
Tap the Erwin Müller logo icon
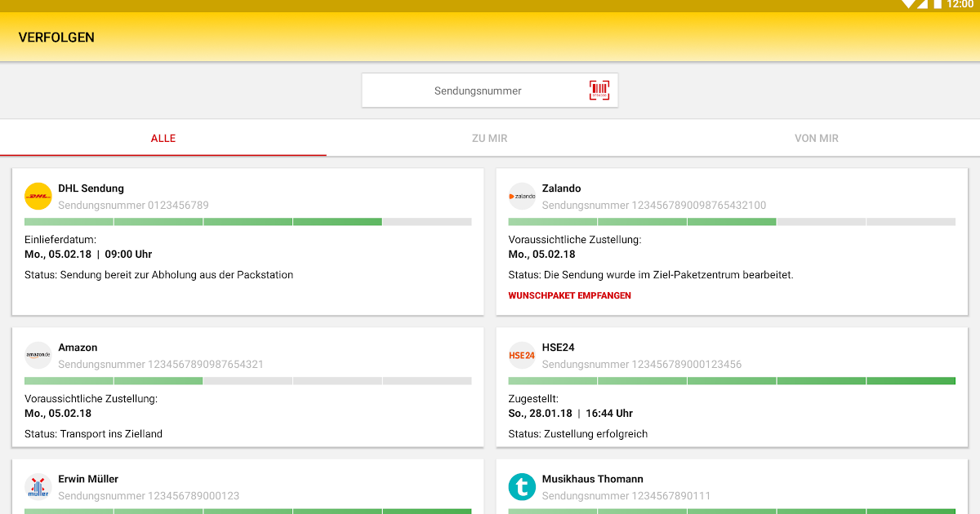coord(38,487)
